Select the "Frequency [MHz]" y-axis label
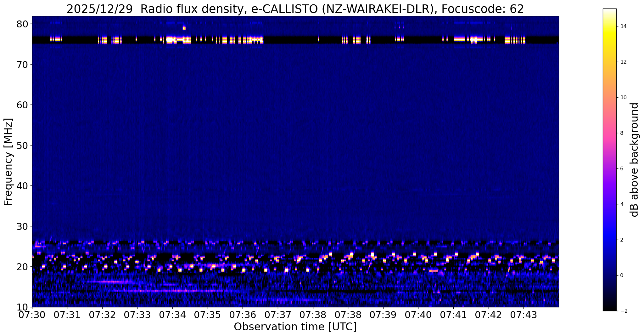Screen dimensions: 644x336 click(x=8, y=162)
